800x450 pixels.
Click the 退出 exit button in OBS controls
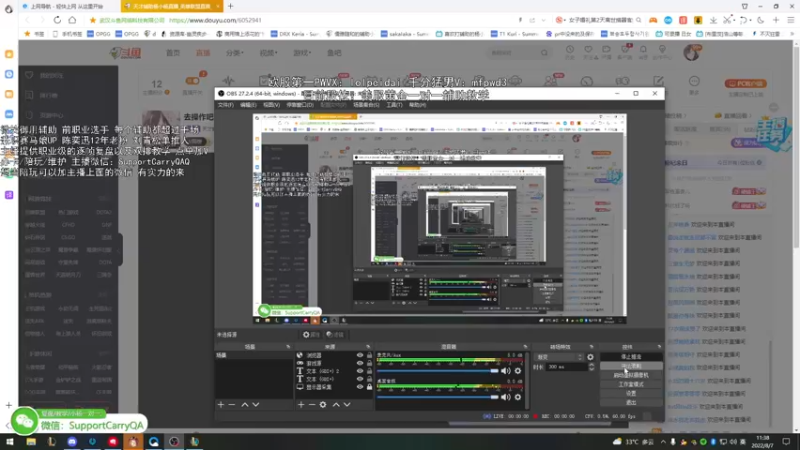631,403
